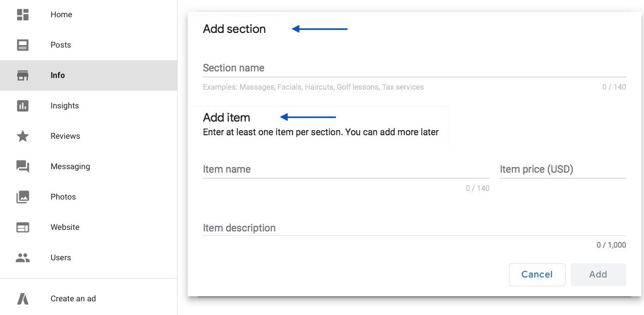Click the 0 / 1,000 description counter
This screenshot has height=315, width=644.
[x=611, y=245]
